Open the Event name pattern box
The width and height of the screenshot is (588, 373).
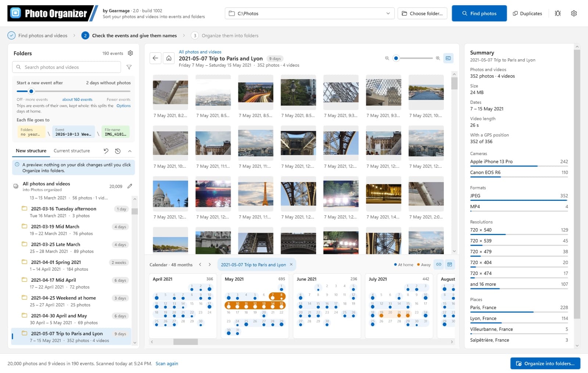[73, 132]
